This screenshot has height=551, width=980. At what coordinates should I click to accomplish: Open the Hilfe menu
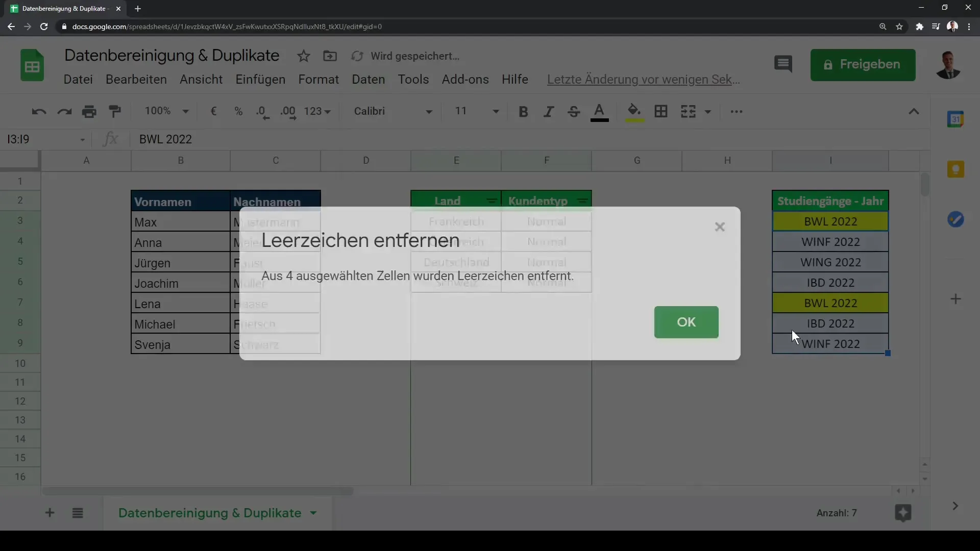click(514, 80)
